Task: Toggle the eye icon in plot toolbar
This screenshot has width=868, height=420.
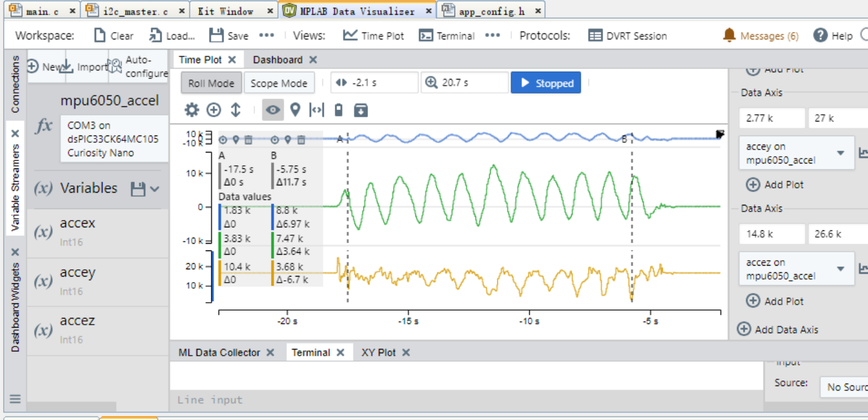Action: 273,109
